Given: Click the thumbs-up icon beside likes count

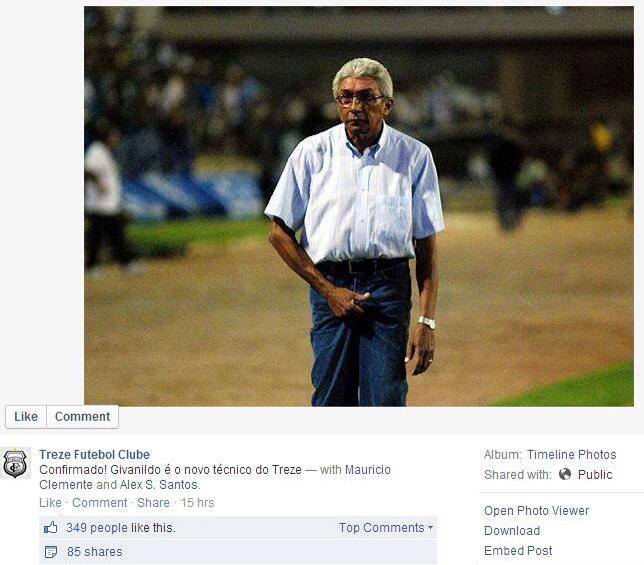Looking at the screenshot, I should (x=51, y=528).
